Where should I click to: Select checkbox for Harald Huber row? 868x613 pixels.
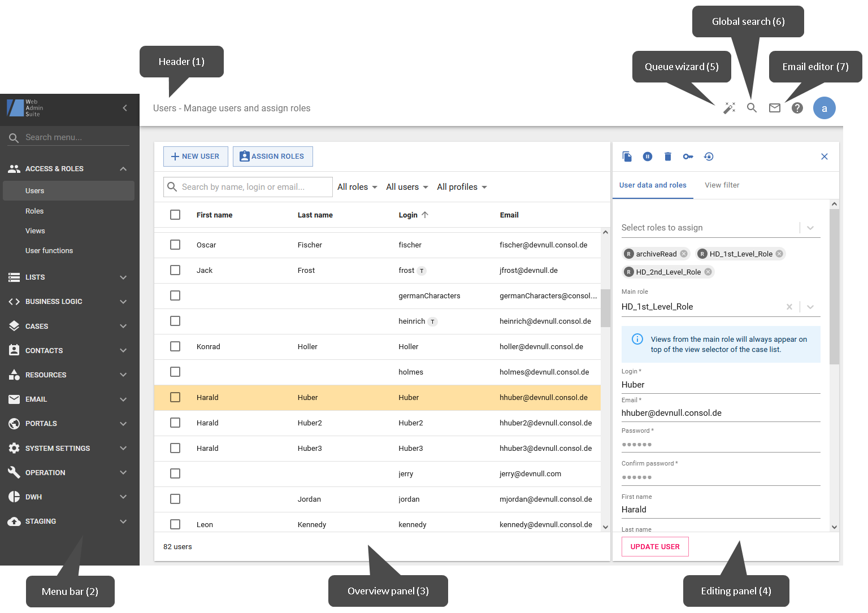(x=175, y=397)
